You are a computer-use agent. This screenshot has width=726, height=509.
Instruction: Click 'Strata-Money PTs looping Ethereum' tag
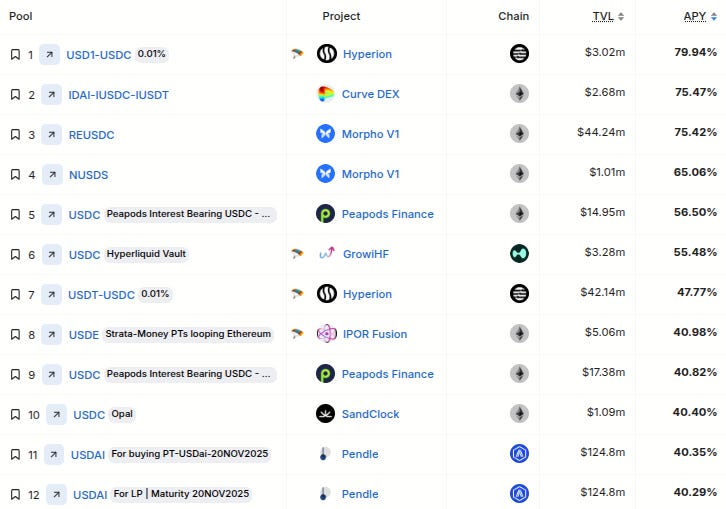[188, 334]
